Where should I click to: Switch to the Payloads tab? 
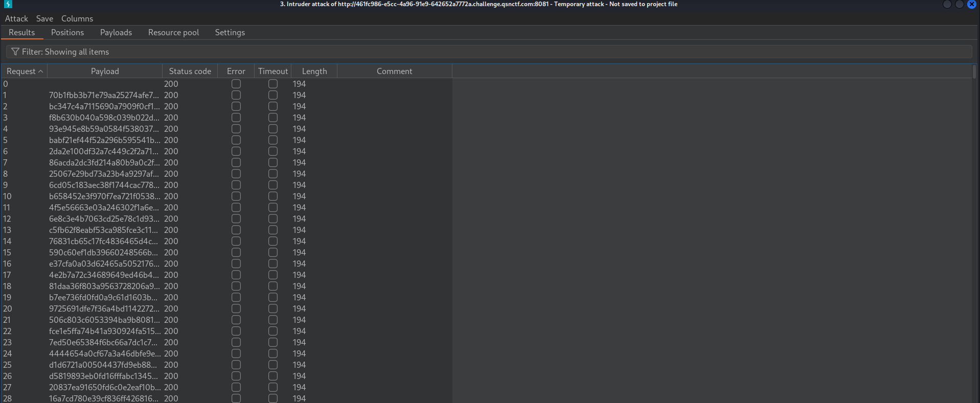[x=116, y=32]
